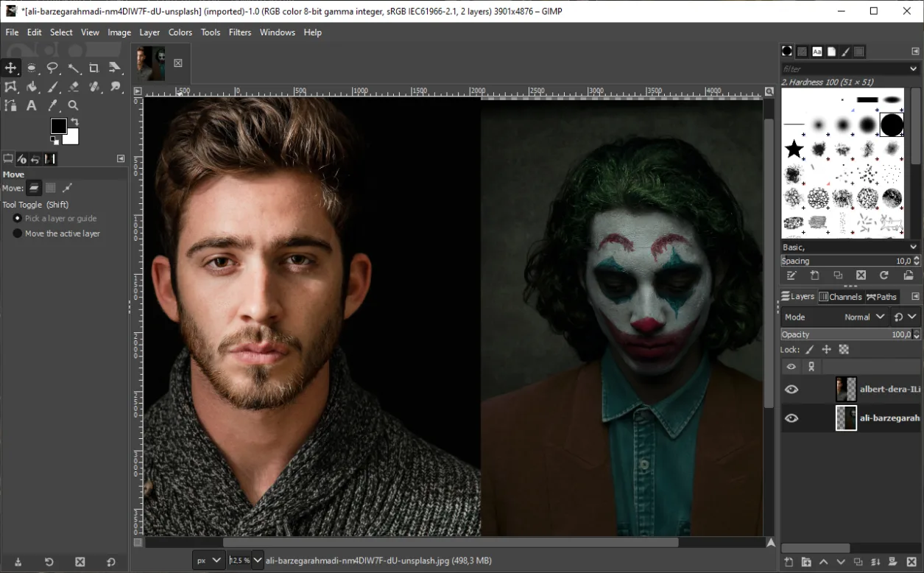Select the Paths tool

10,105
